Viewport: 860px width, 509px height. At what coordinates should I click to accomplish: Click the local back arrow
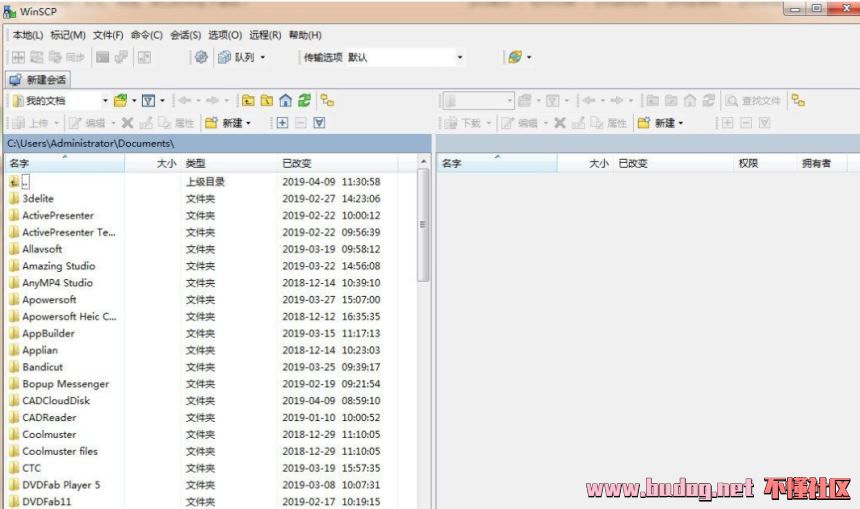pos(185,100)
